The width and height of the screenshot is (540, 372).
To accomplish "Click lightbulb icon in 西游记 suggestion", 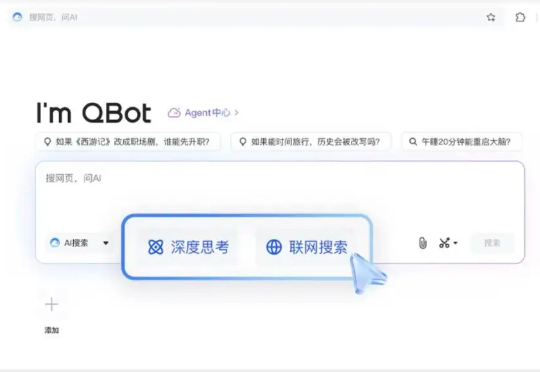I will point(48,142).
